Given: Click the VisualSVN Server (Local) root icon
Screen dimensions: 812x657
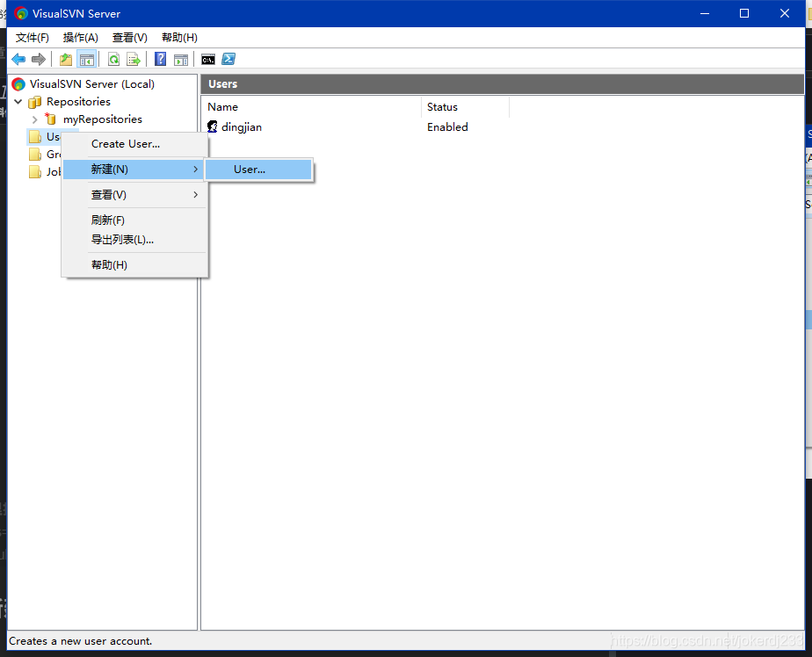Looking at the screenshot, I should pyautogui.click(x=18, y=83).
